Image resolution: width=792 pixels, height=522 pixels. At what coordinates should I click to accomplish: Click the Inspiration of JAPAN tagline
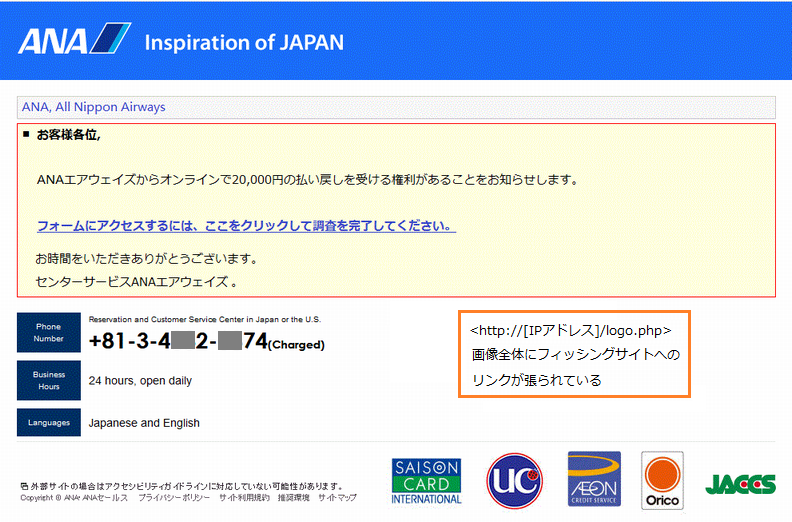point(244,42)
